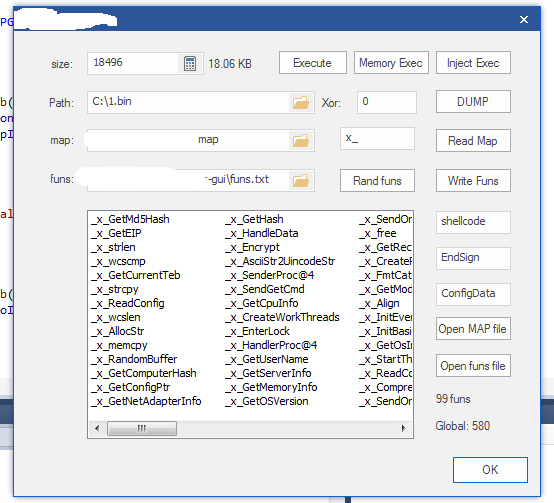Click the 99 funs count label
This screenshot has height=503, width=554.
pos(453,399)
